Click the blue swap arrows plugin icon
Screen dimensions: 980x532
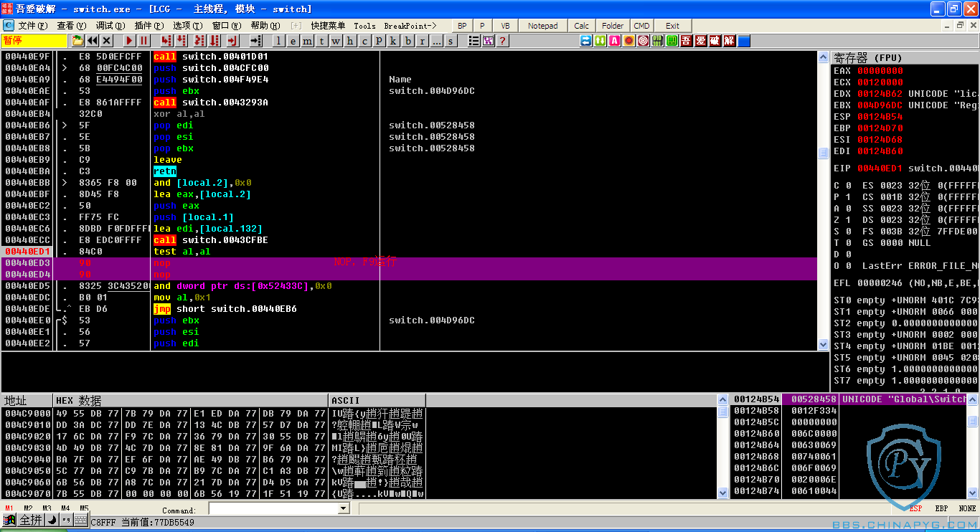point(586,41)
